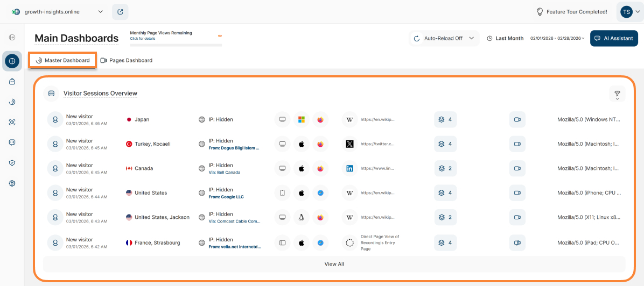The width and height of the screenshot is (644, 286).
Task: Open the page count badge for the France, Strasbourg visitor
Action: pyautogui.click(x=445, y=242)
